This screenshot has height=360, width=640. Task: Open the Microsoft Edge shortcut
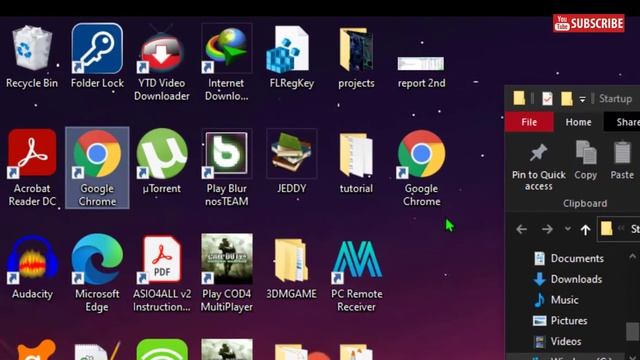click(x=97, y=273)
